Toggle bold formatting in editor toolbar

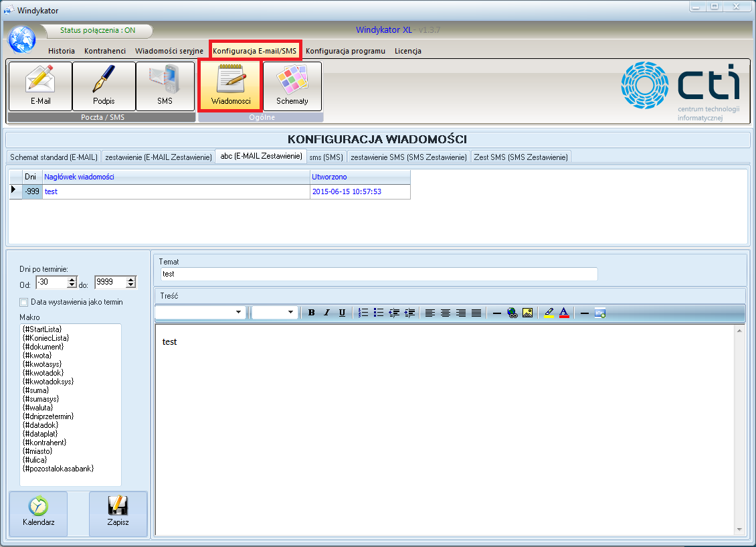click(312, 313)
